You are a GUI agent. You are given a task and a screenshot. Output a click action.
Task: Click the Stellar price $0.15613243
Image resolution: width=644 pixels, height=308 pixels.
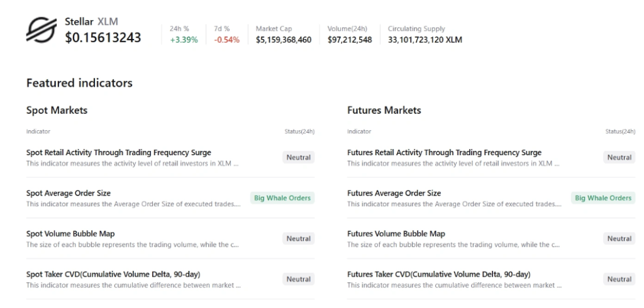tap(103, 38)
